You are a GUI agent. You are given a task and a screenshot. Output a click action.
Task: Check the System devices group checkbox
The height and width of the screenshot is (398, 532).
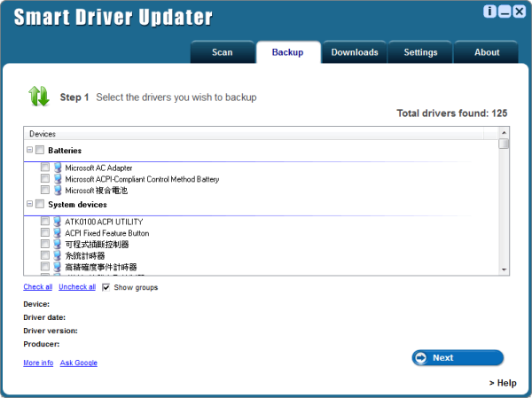(40, 204)
